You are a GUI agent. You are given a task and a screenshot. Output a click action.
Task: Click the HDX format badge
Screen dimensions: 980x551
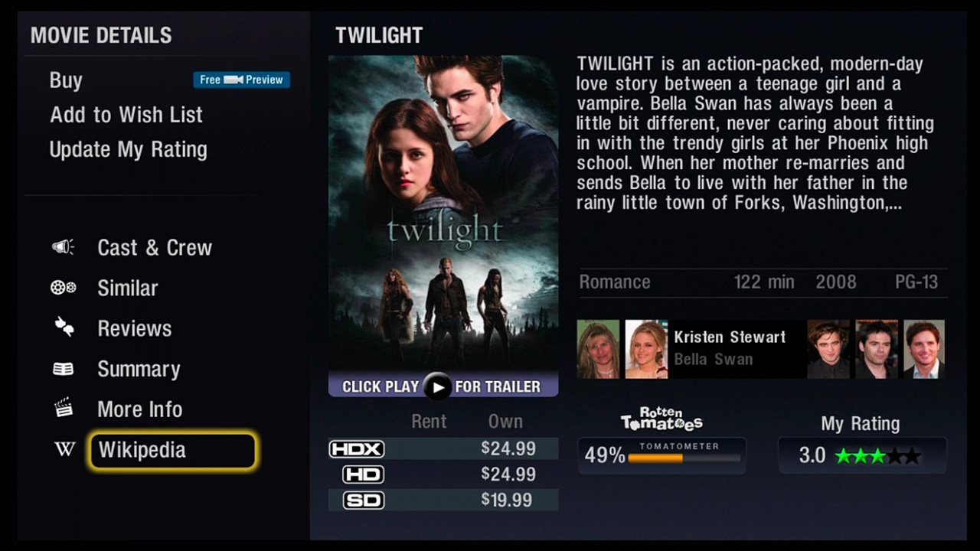click(x=357, y=449)
